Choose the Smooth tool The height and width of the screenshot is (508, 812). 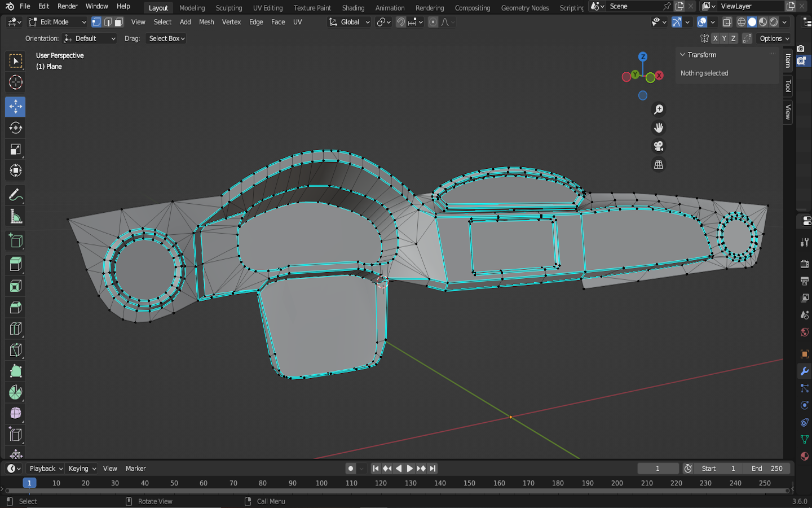click(x=16, y=414)
